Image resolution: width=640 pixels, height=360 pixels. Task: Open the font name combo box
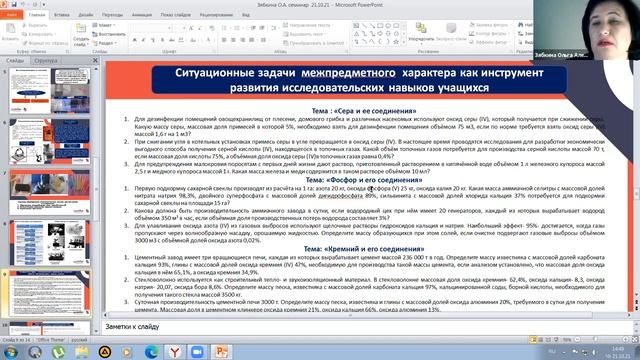(x=151, y=28)
